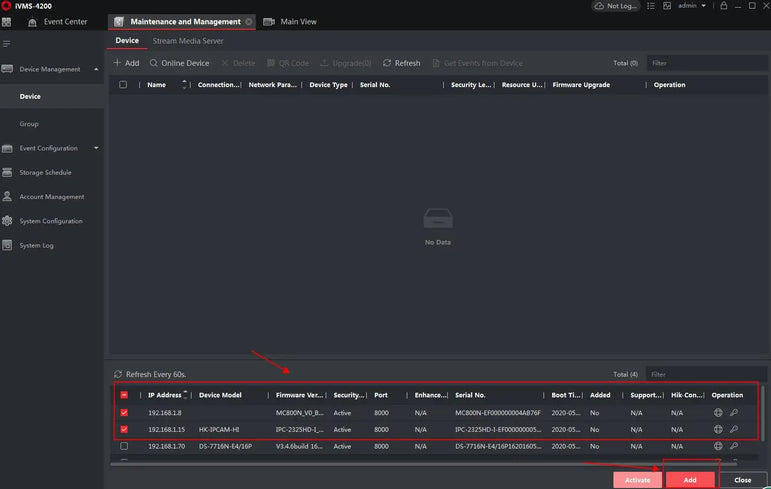This screenshot has width=771, height=489.
Task: Collapse the sidebar with the hamburger icon
Action: click(x=7, y=44)
